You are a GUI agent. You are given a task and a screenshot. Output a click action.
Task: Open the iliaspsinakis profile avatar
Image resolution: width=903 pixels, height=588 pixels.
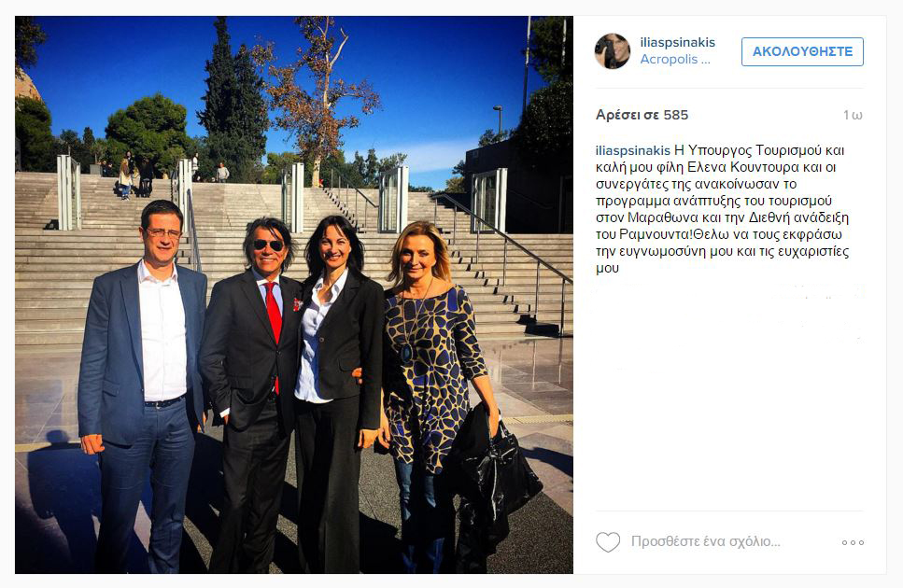[x=613, y=50]
